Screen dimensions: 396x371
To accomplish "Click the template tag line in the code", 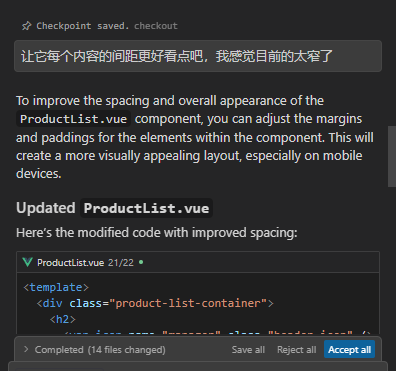I will 56,287.
